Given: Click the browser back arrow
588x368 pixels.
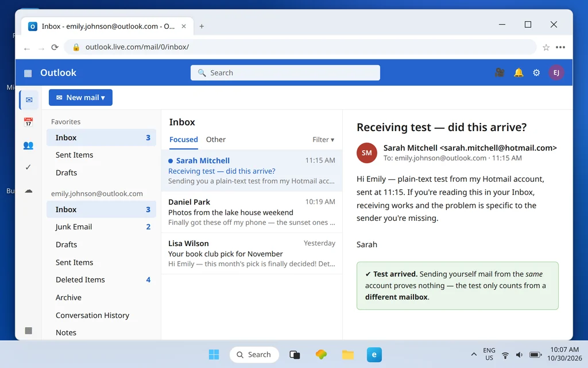Looking at the screenshot, I should click(x=27, y=48).
